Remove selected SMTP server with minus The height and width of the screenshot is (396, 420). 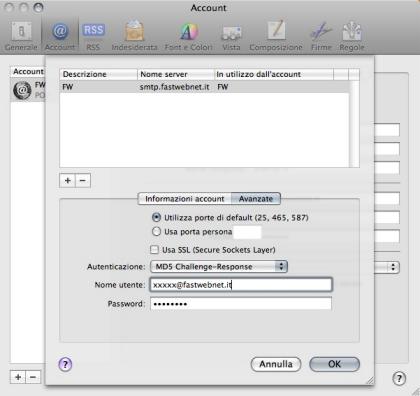(83, 181)
